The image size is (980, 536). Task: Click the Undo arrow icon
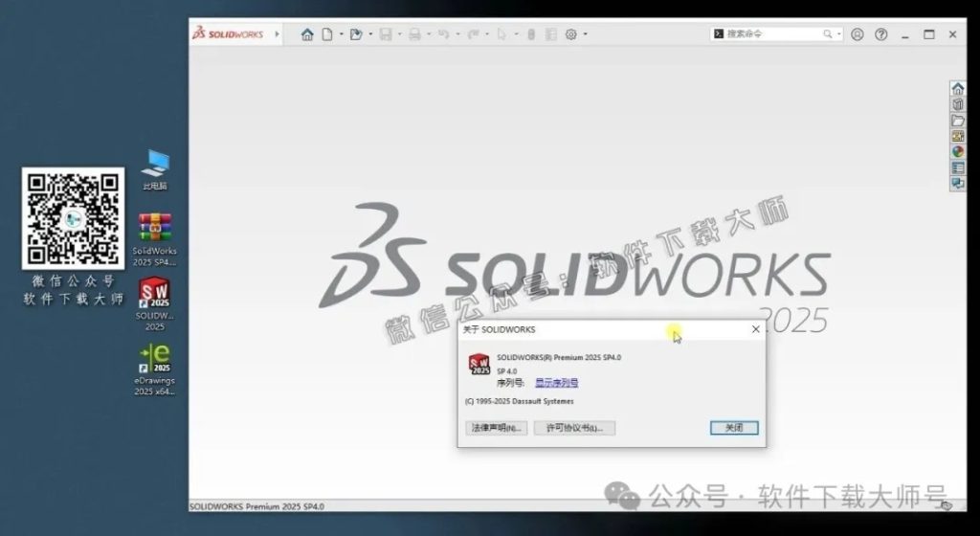443,34
